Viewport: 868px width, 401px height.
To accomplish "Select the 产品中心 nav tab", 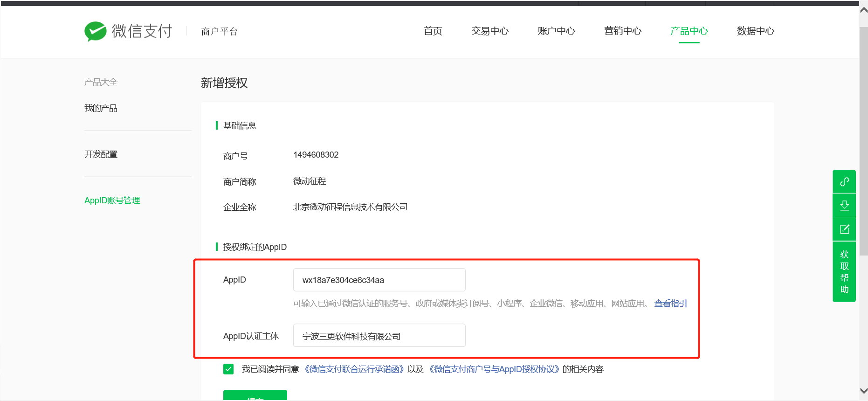I will point(689,31).
